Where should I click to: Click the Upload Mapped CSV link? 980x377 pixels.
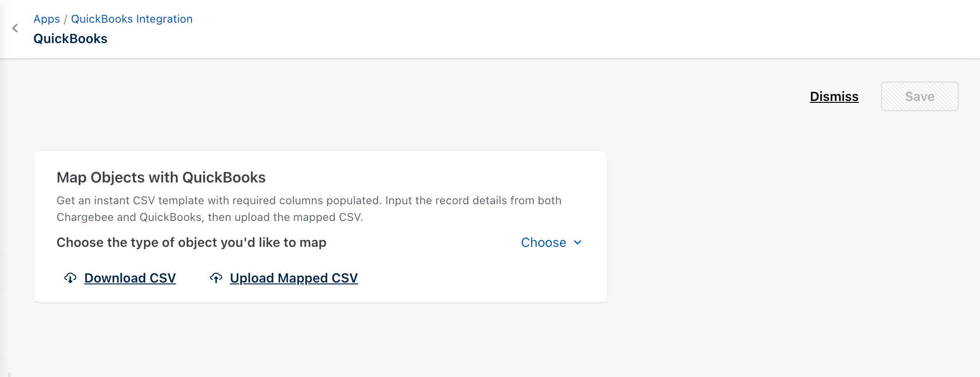[294, 278]
